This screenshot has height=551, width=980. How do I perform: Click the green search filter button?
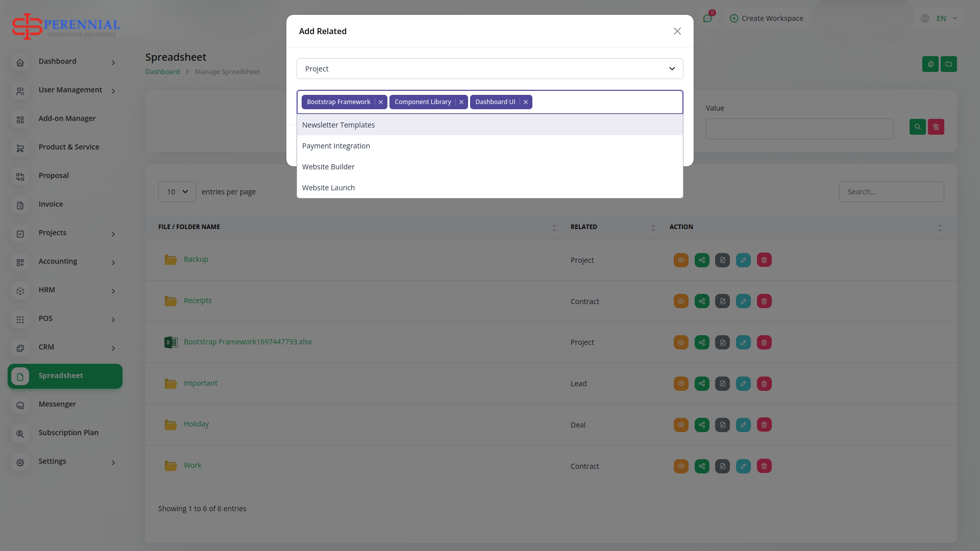(x=917, y=127)
